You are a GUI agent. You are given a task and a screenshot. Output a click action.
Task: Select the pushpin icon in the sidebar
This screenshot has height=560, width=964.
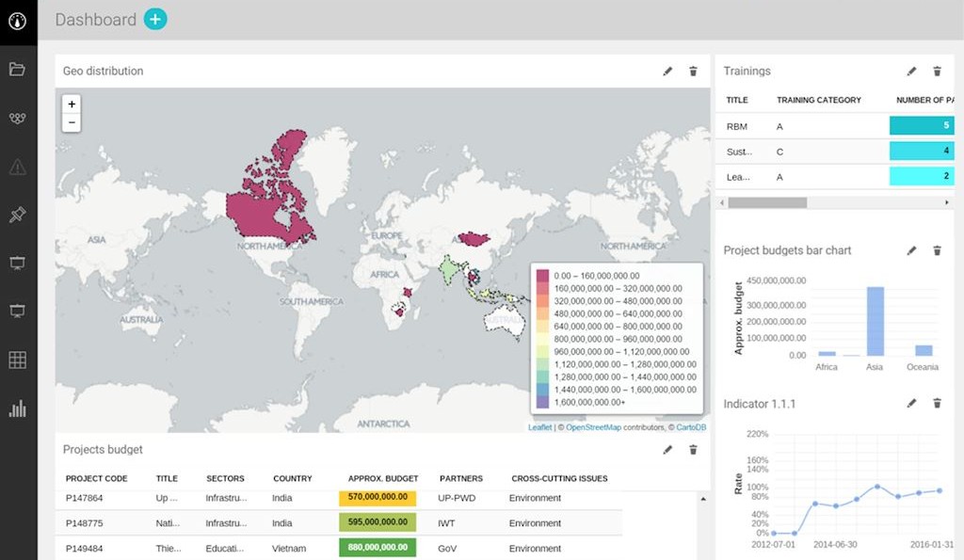pos(18,215)
